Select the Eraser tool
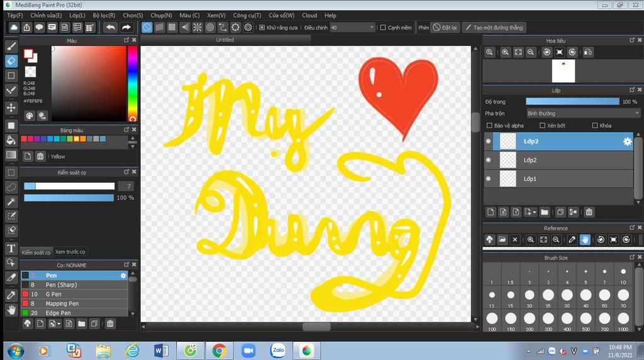This screenshot has width=644, height=360. [x=11, y=61]
